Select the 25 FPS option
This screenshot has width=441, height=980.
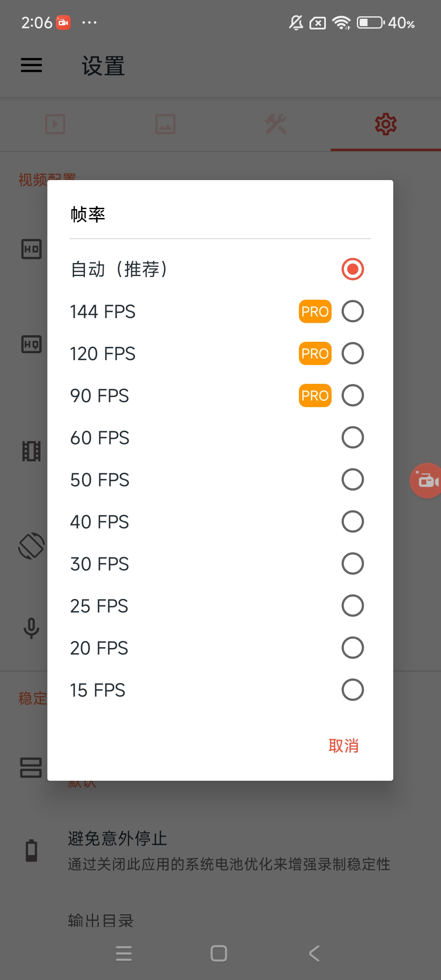[352, 606]
